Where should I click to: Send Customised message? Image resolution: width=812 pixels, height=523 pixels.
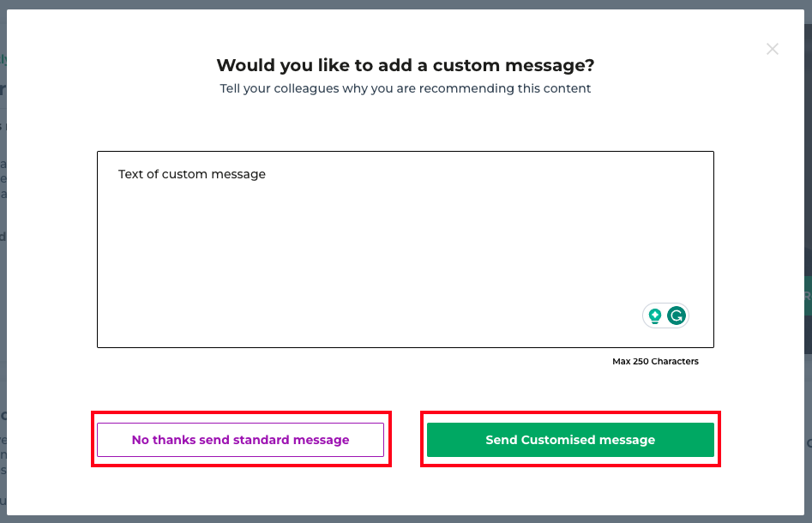[x=570, y=440]
